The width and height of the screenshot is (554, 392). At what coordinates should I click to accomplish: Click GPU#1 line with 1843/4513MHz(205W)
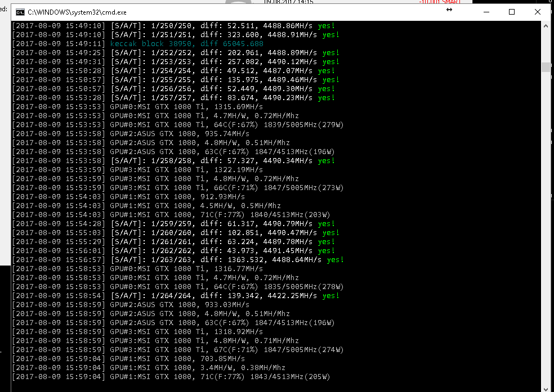point(171,376)
